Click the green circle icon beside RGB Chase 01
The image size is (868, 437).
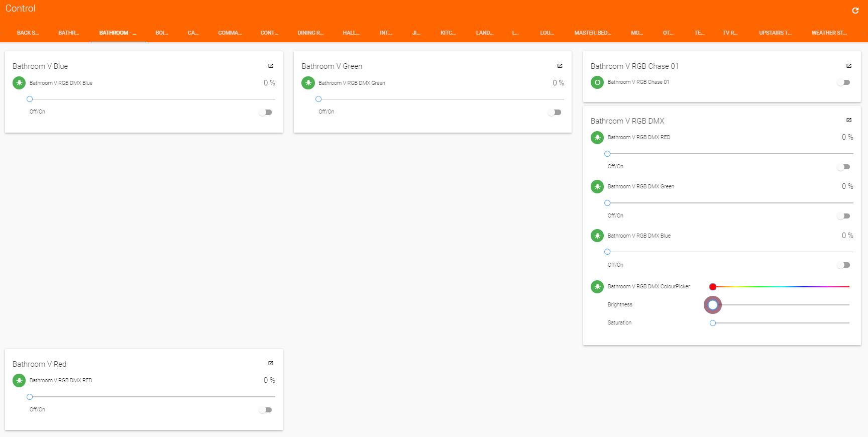pos(597,82)
